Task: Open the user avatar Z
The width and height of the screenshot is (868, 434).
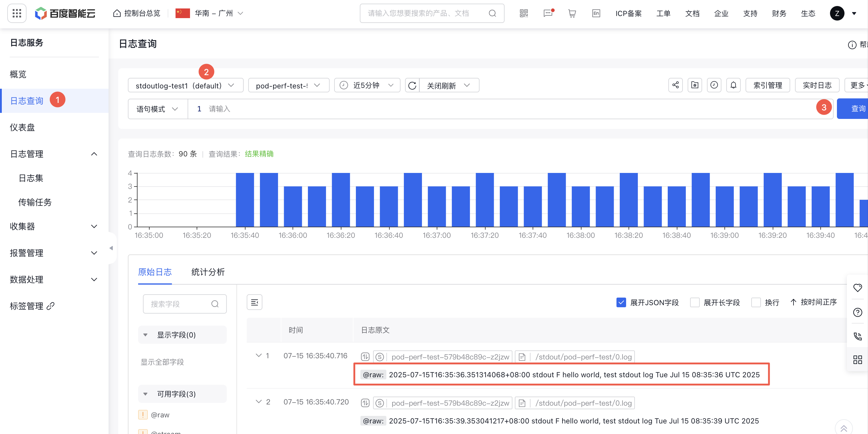Action: (837, 14)
